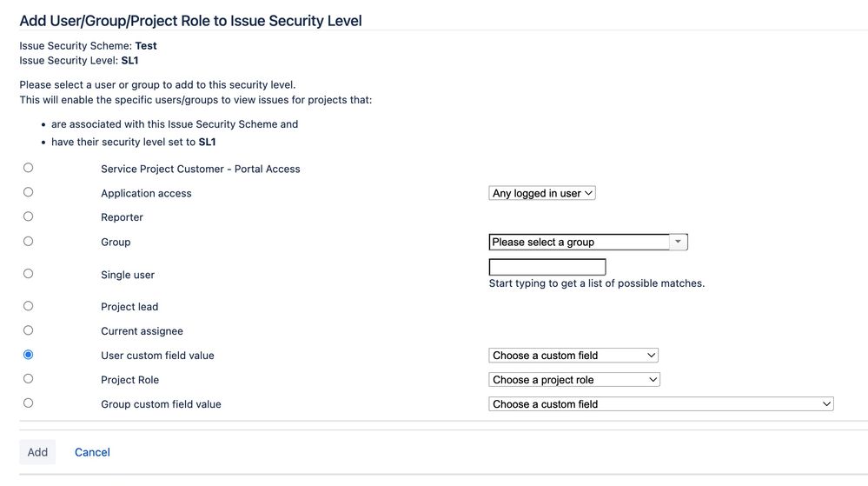Viewport: 868px width, 486px height.
Task: Choose the Project lead radio option
Action: click(29, 306)
